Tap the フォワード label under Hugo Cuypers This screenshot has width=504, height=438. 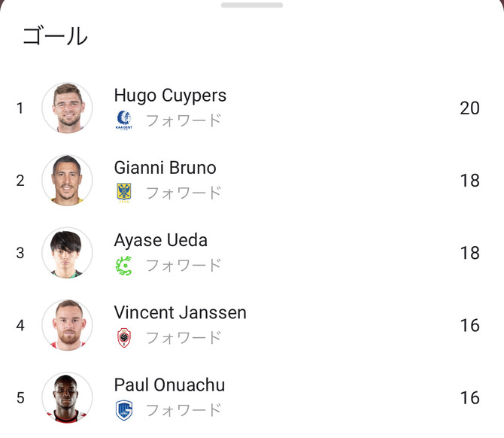pyautogui.click(x=184, y=120)
